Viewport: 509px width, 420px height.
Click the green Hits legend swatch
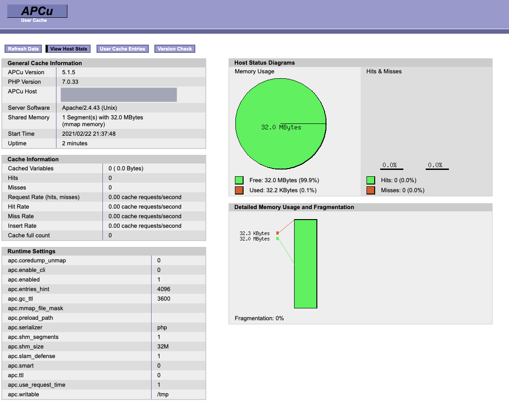pos(370,180)
